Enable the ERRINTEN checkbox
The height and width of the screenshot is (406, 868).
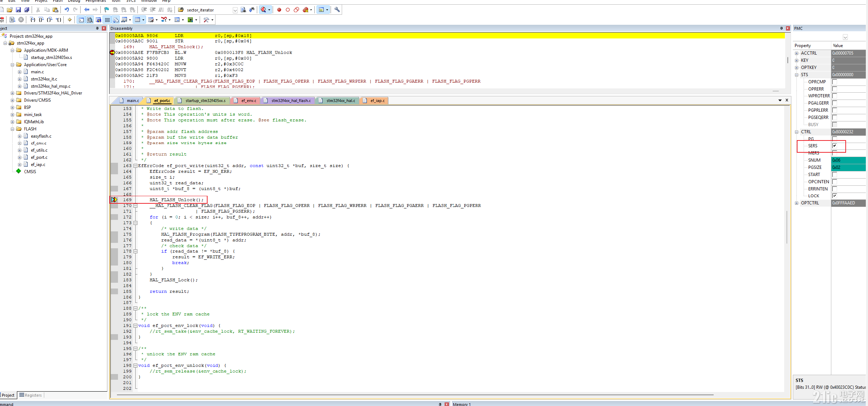pos(835,189)
